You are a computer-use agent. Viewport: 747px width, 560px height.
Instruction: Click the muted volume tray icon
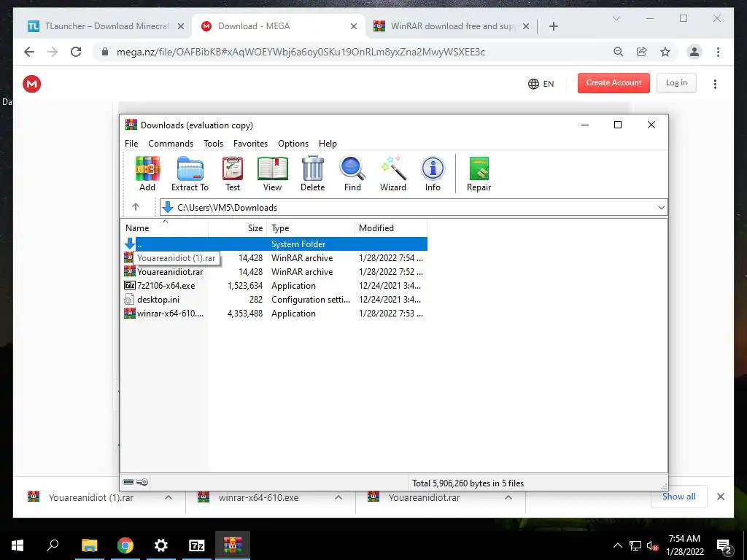coord(652,545)
